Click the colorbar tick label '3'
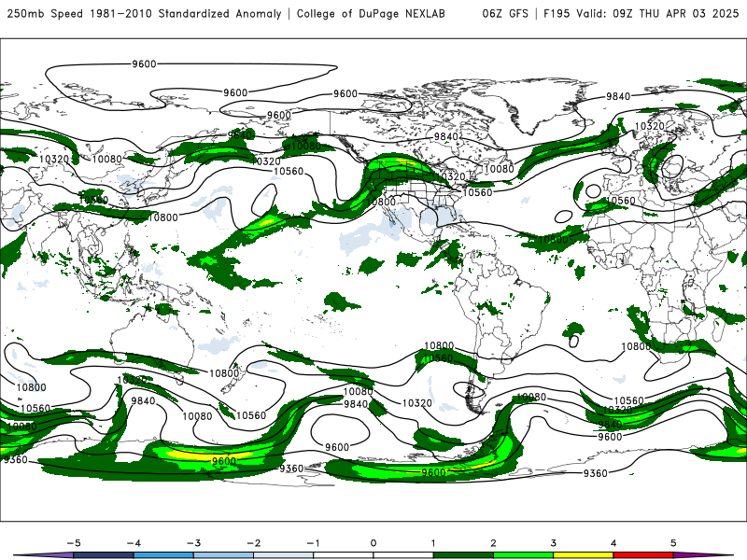The height and width of the screenshot is (560, 747). 553,543
